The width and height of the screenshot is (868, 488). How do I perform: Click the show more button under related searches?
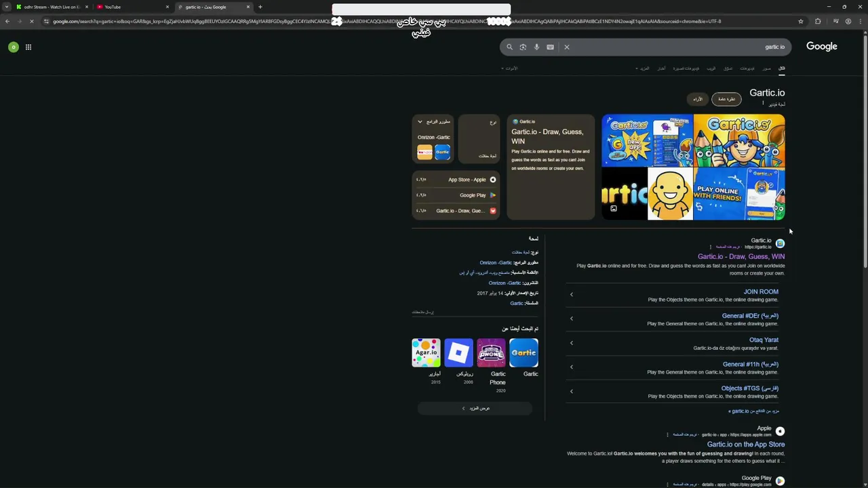(475, 408)
